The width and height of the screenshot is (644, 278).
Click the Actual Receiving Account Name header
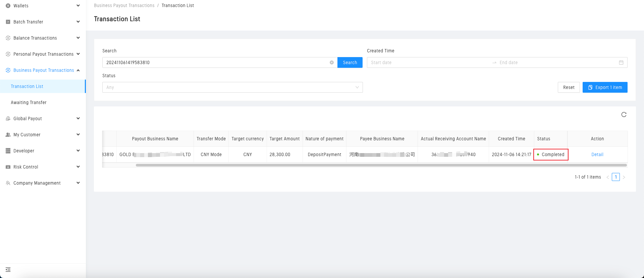coord(453,139)
